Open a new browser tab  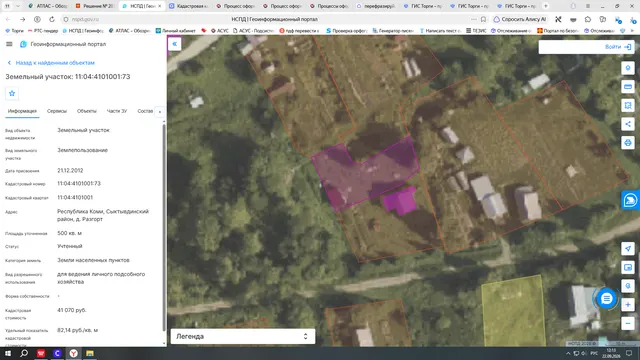point(546,6)
